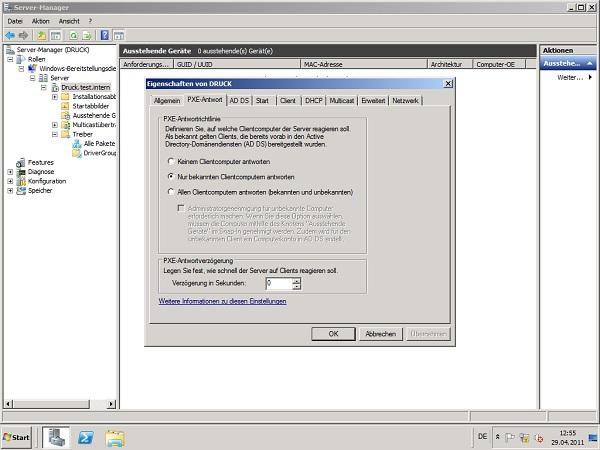Select Alle Pakete under Treiber
Viewport: 600px width, 450px height.
click(x=99, y=143)
